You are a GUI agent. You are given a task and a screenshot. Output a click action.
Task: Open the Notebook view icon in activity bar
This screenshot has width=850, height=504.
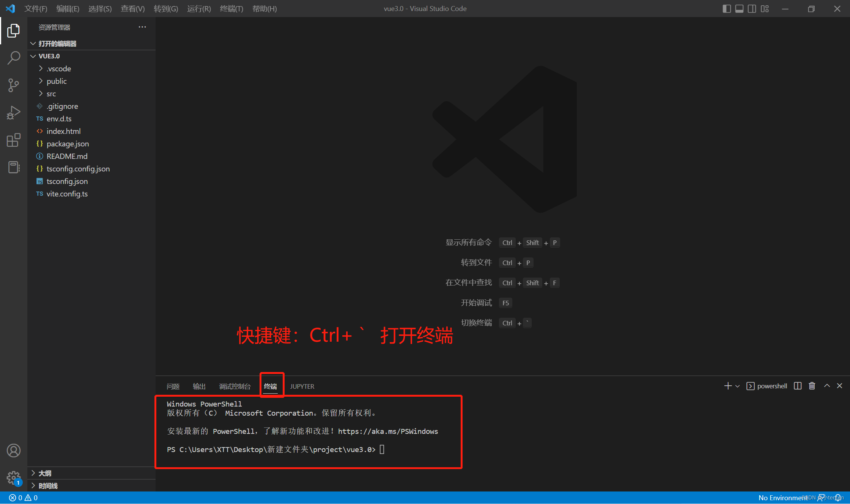[x=14, y=167]
